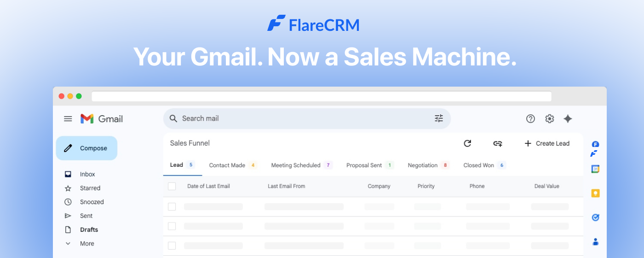Click the browser address bar

coord(322,96)
